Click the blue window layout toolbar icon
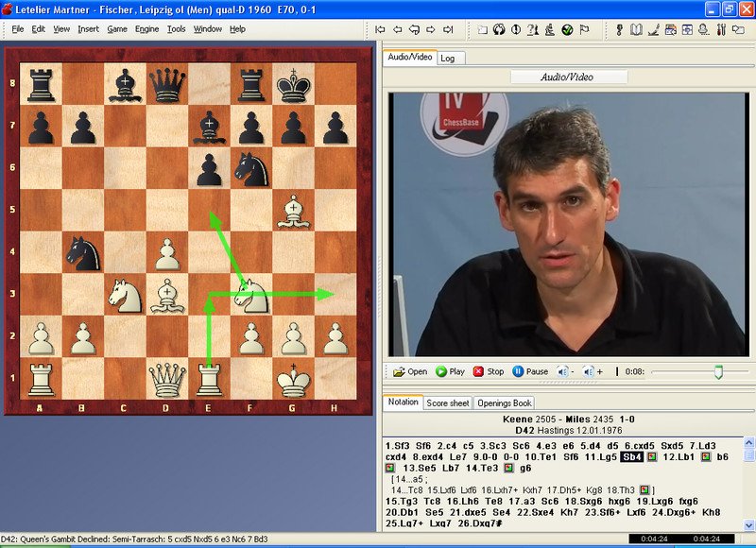 point(687,30)
